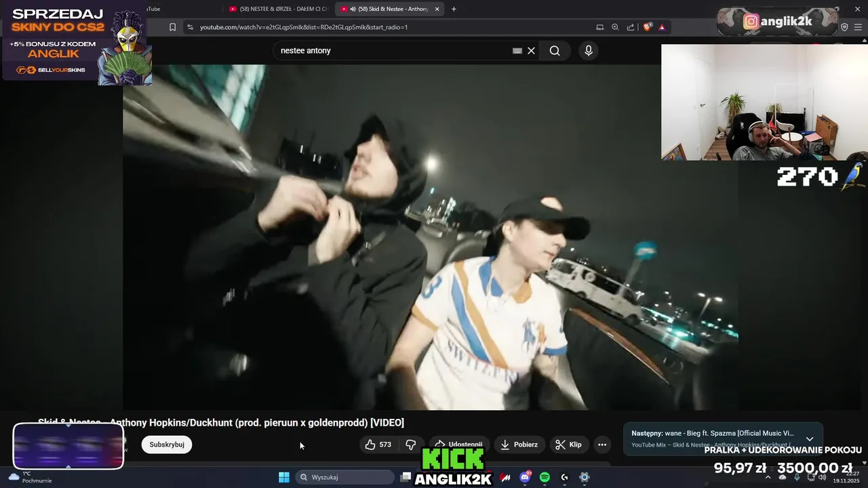Click the share page icon in address bar
The image size is (868, 488).
631,27
